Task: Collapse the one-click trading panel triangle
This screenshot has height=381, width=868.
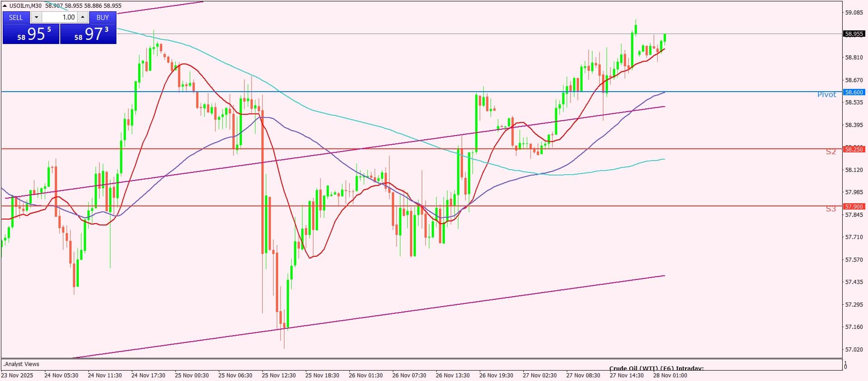Action: click(x=5, y=6)
